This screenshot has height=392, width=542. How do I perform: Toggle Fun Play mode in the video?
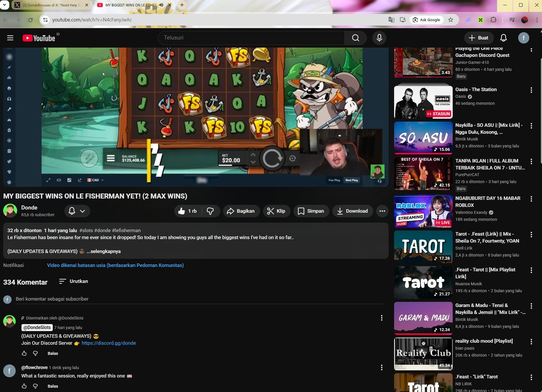pos(334,180)
